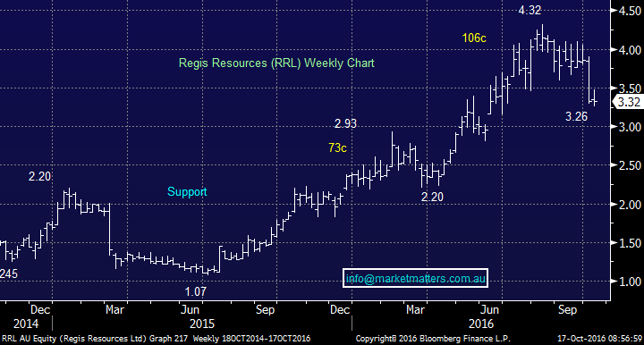Click the 2014 year label
Viewport: 644px width, 345px height.
26,324
